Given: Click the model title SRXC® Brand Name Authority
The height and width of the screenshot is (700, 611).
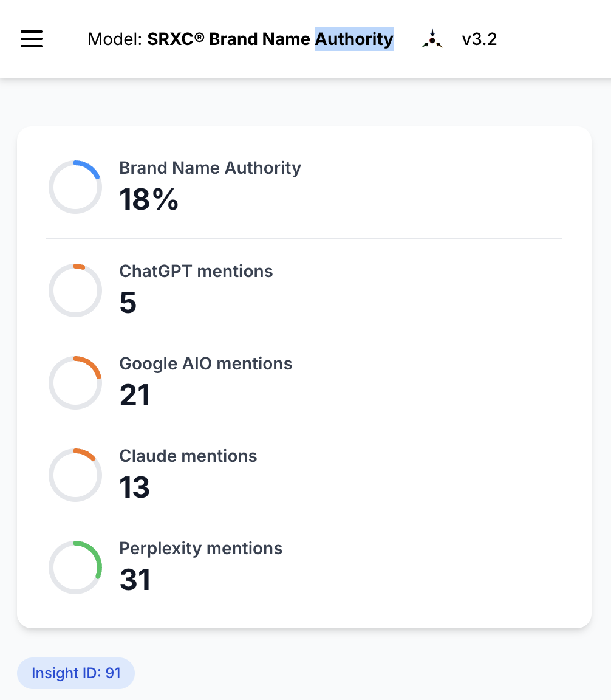Looking at the screenshot, I should 270,39.
